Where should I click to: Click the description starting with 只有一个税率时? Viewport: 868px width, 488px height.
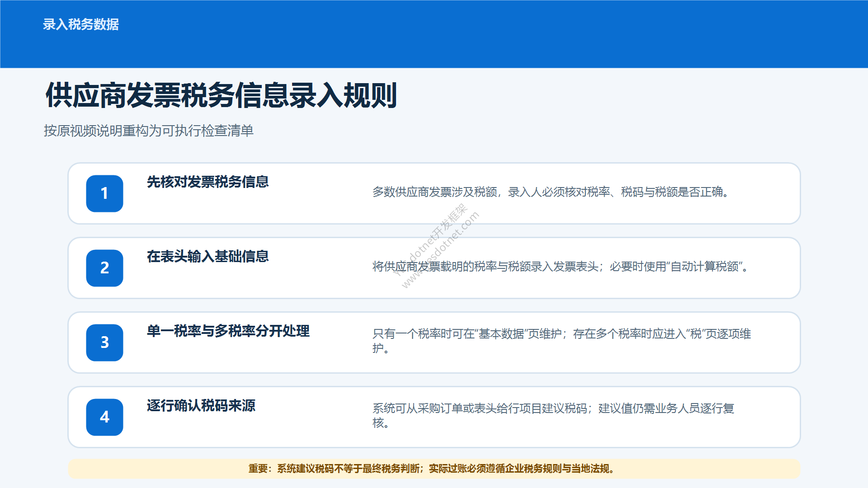561,341
